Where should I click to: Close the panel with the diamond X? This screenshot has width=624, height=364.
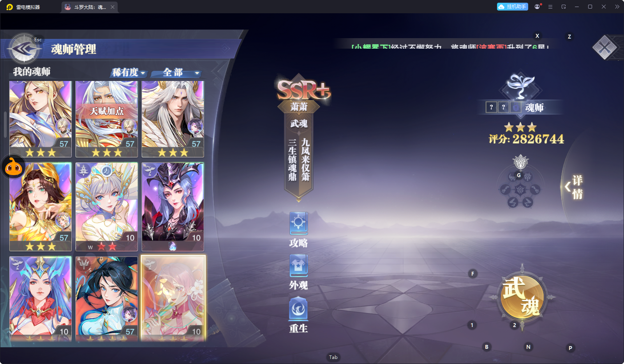[x=605, y=48]
